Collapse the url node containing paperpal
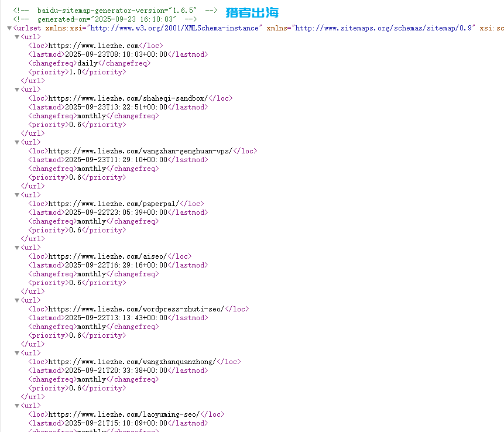Viewport: 504px width, 432px height. [17, 195]
